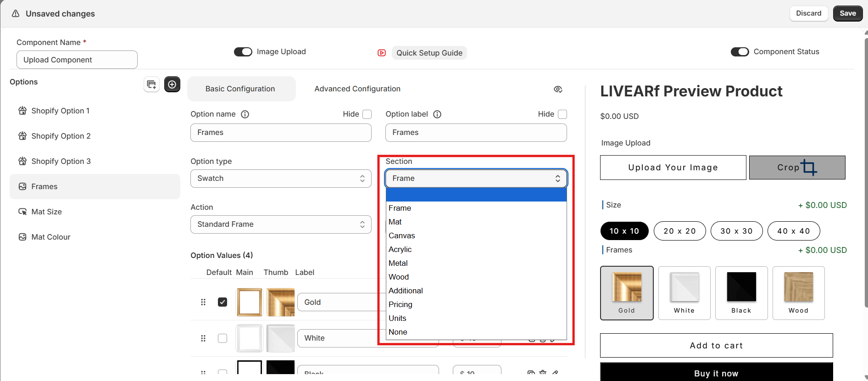This screenshot has height=381, width=868.
Task: Switch to Advanced Configuration tab
Action: 357,89
